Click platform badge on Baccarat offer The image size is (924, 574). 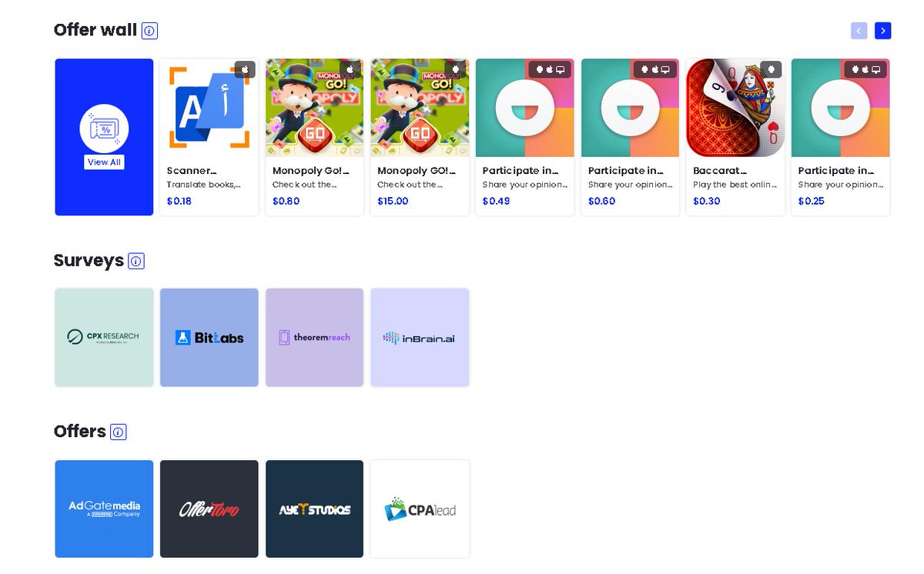point(771,69)
